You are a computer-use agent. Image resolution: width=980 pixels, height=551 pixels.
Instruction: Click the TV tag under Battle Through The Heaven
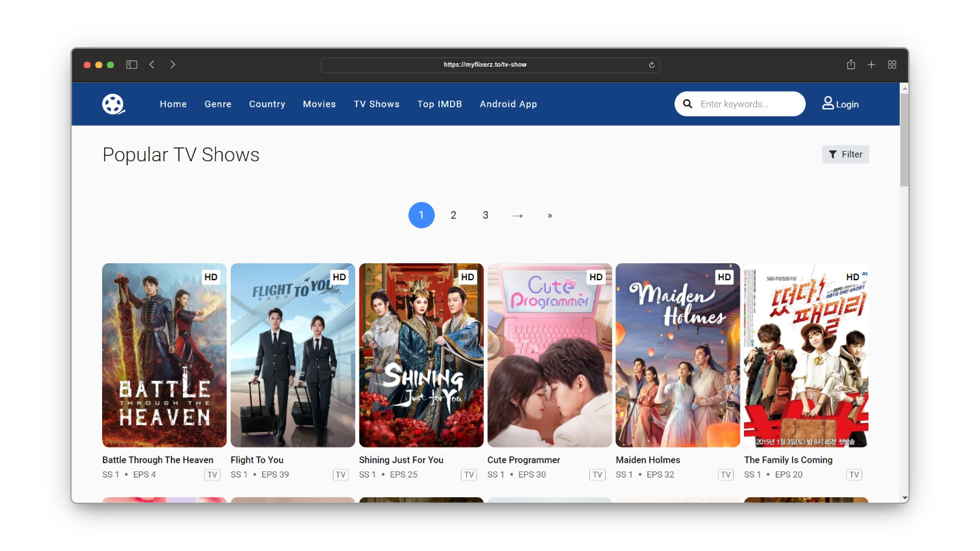(212, 475)
